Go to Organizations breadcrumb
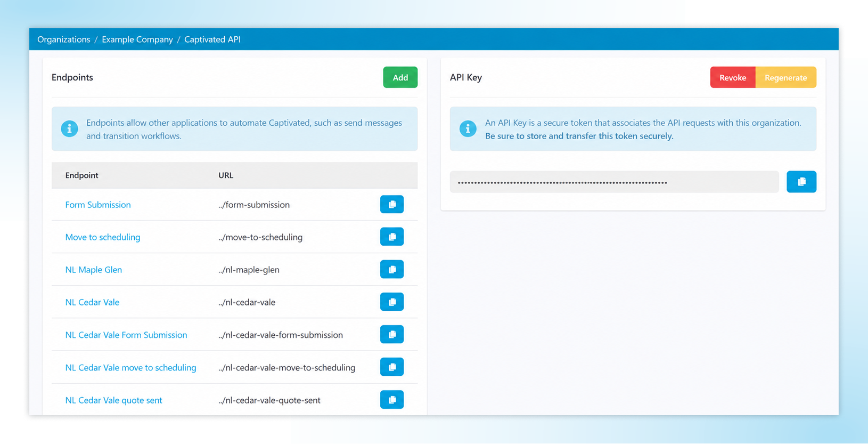 64,39
